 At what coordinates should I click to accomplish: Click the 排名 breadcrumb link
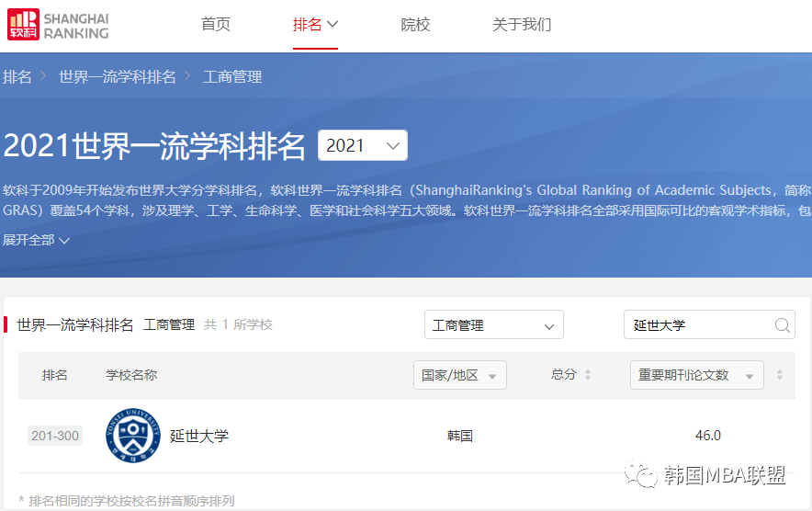click(17, 76)
